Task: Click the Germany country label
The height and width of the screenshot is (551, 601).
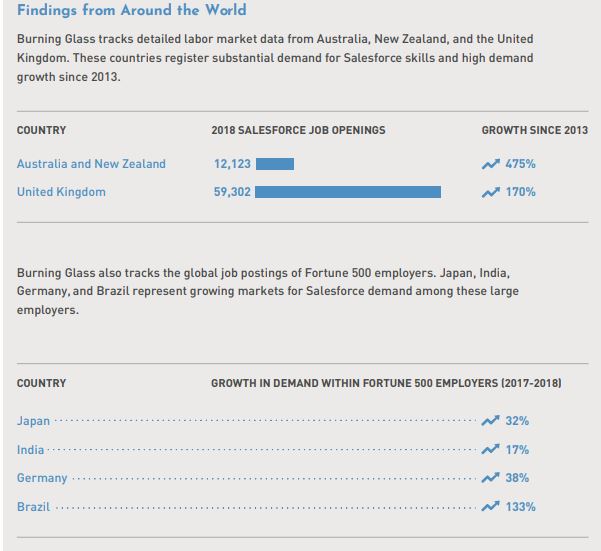Action: 42,478
